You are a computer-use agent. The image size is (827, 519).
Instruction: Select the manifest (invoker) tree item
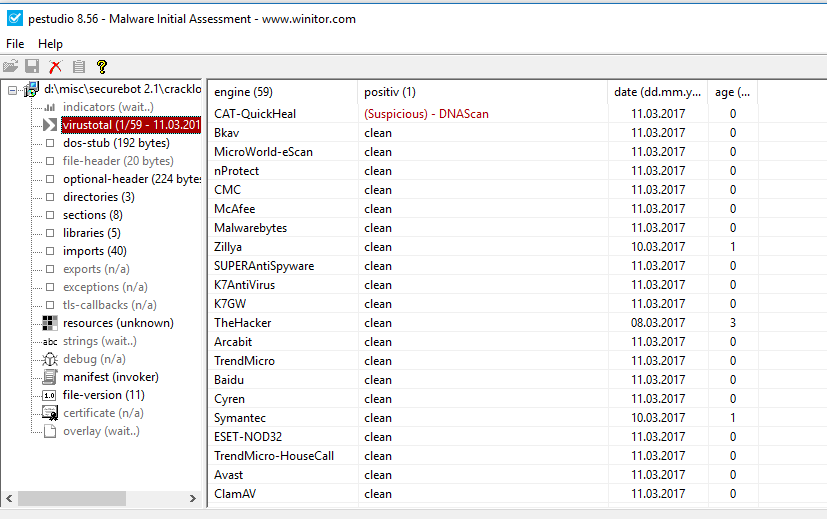(111, 377)
